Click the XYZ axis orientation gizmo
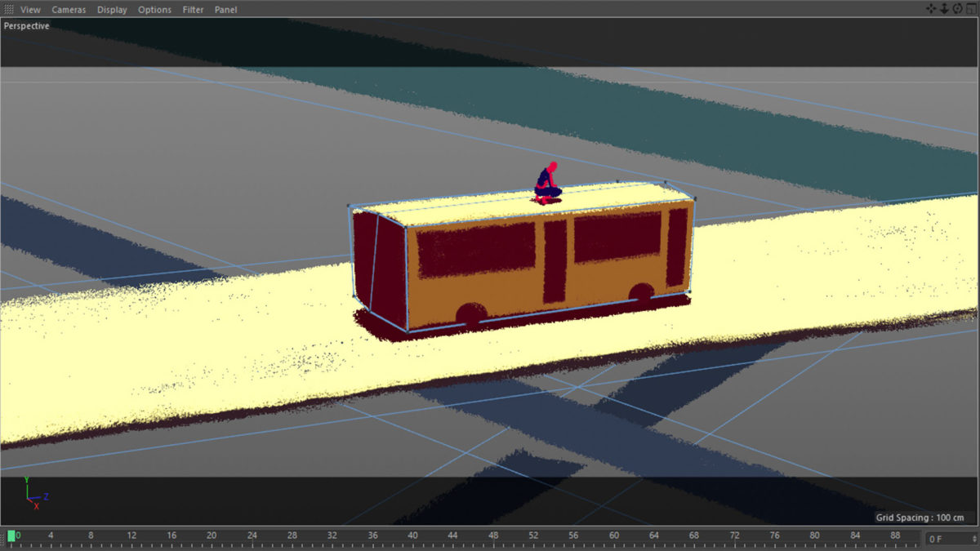The image size is (980, 551). point(34,494)
